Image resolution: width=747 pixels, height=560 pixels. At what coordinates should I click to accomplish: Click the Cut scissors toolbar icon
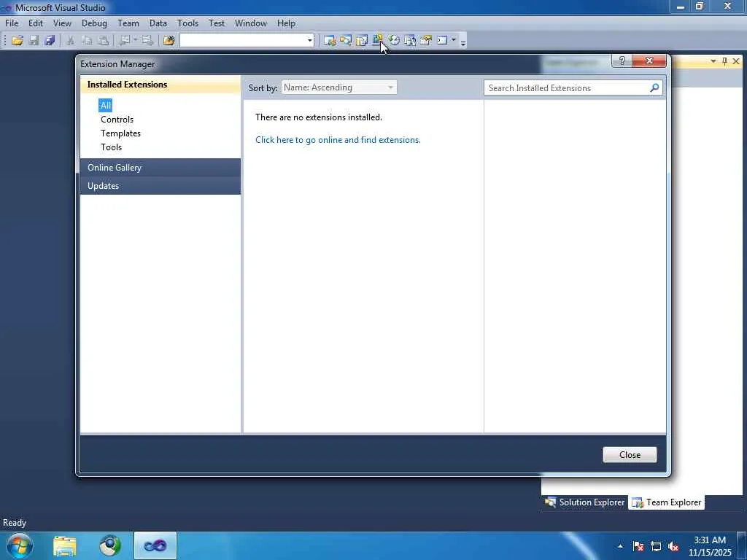click(71, 41)
